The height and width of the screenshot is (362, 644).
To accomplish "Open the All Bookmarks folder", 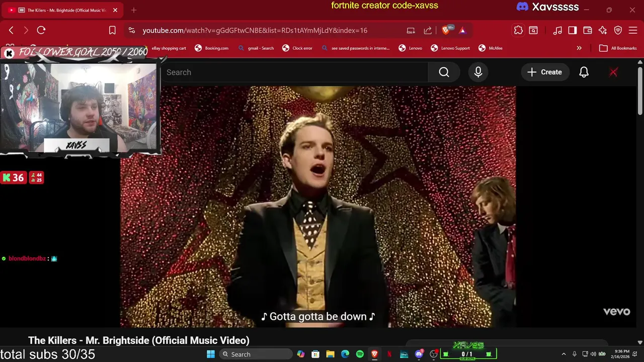I will tap(618, 48).
